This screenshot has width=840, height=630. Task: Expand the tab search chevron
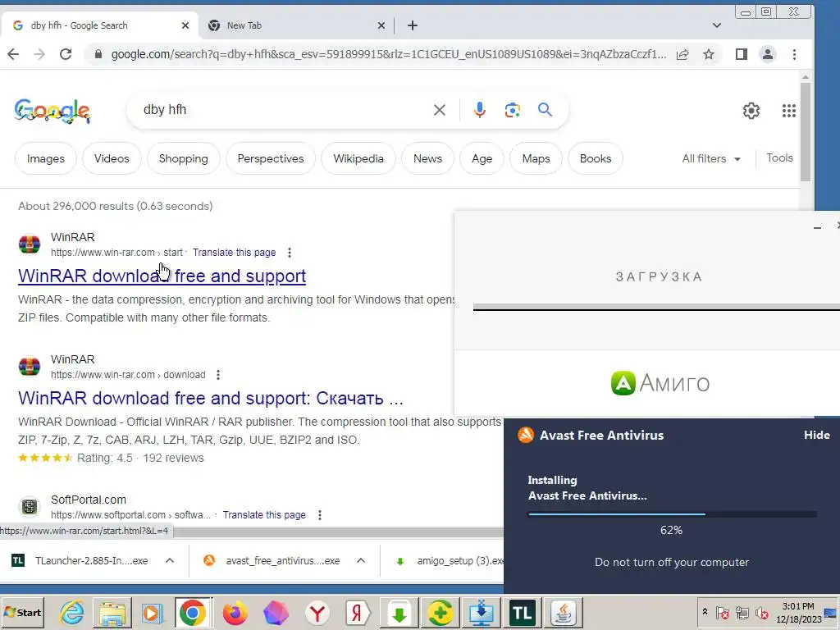tap(717, 25)
